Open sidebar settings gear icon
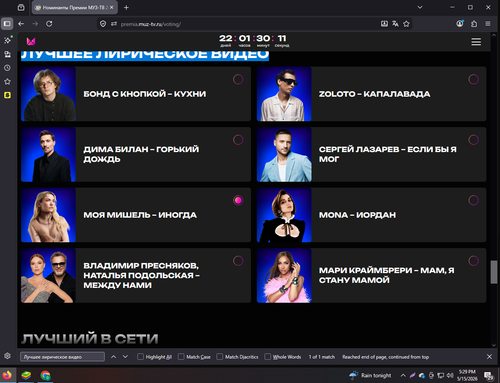Viewport: 500px width, 383px height. 7,356
